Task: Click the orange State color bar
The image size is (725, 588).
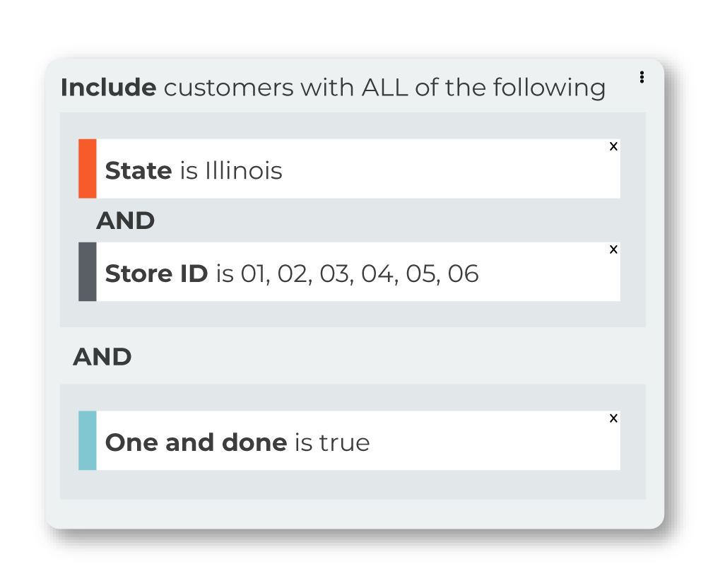Action: [x=88, y=169]
